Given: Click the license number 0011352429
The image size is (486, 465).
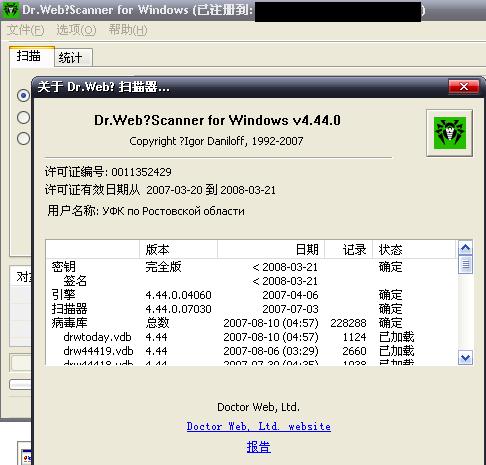Looking at the screenshot, I should tap(141, 172).
